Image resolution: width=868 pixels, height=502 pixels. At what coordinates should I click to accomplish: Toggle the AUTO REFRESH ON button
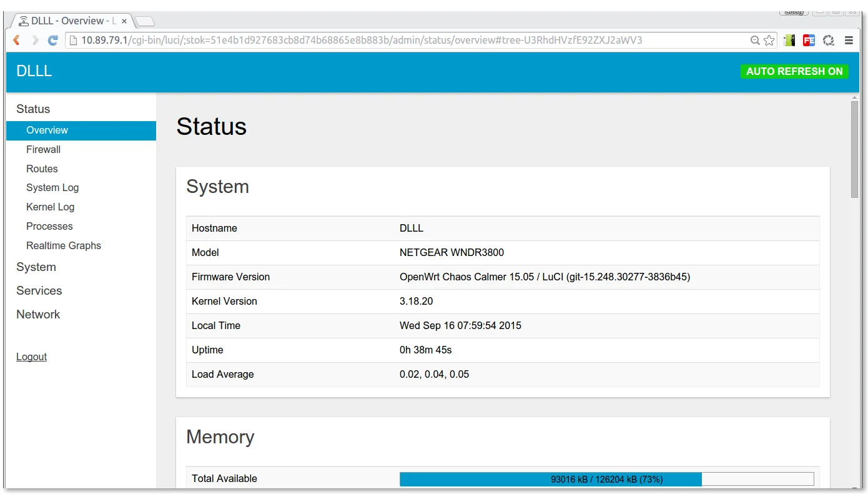(x=794, y=71)
